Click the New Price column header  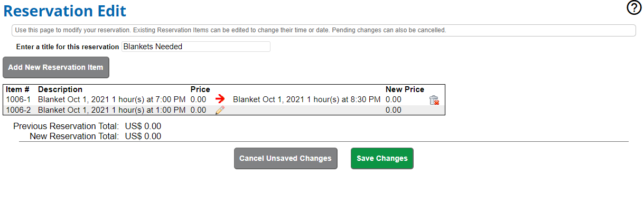[405, 89]
